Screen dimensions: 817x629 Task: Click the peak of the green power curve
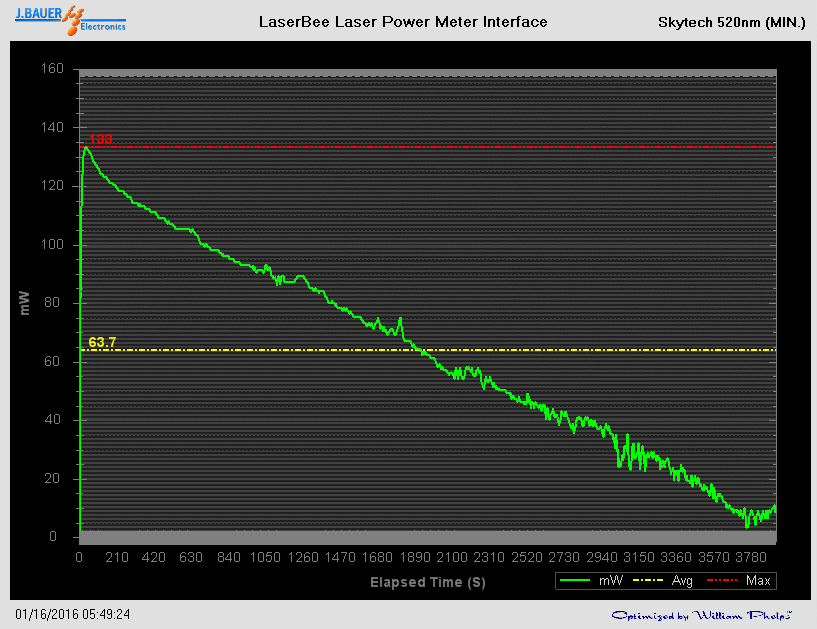pos(86,148)
